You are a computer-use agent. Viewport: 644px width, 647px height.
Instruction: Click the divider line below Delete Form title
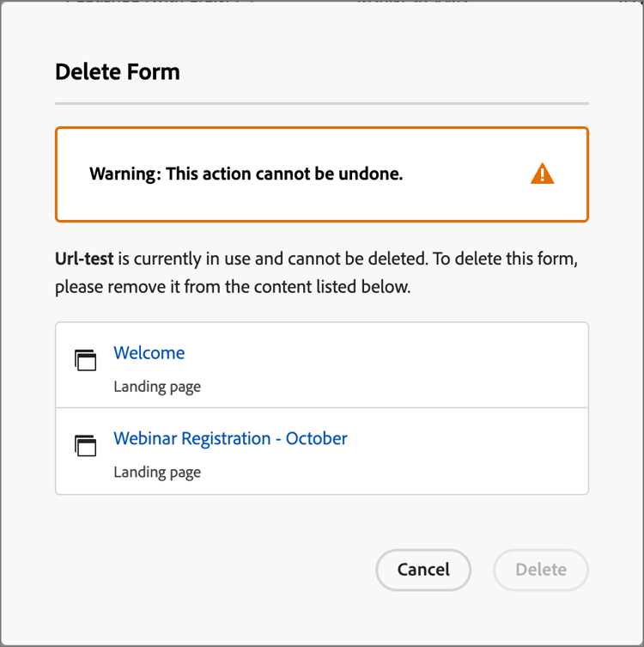322,103
